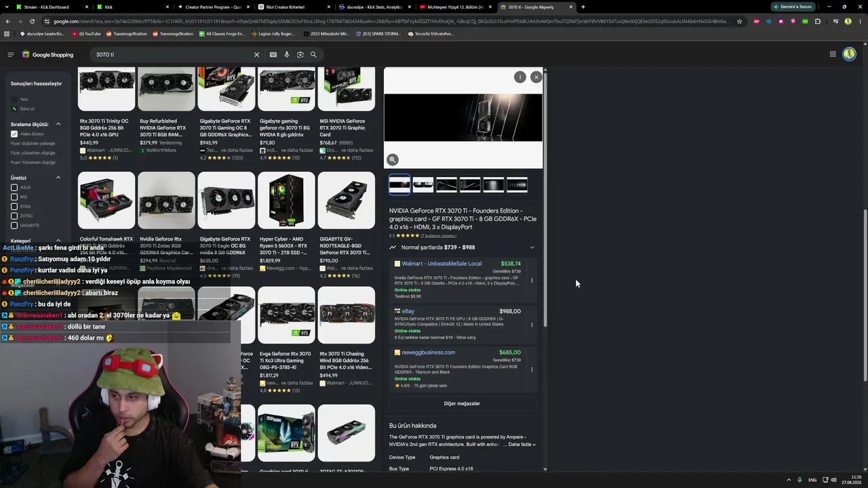Viewport: 868px width, 488px height.
Task: Open the ducvolpe LeaderBo... bookmark
Action: tap(42, 33)
